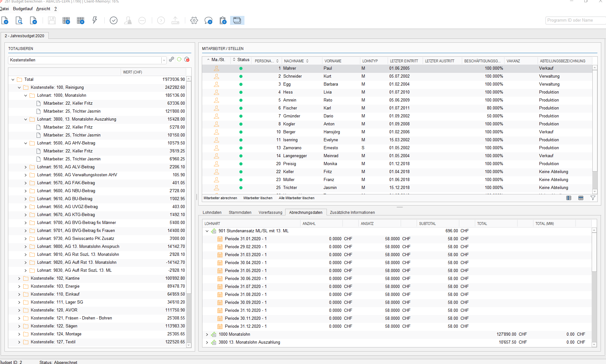Open the Kostenstellen dropdown
Screen dimensions: 606x364
(x=164, y=60)
